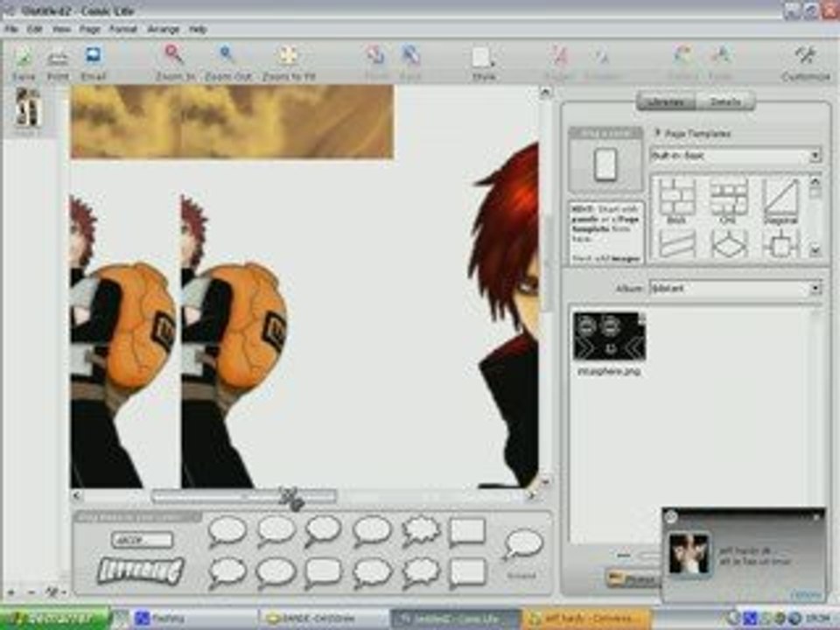
Task: Open the Edit menu
Action: pos(35,29)
